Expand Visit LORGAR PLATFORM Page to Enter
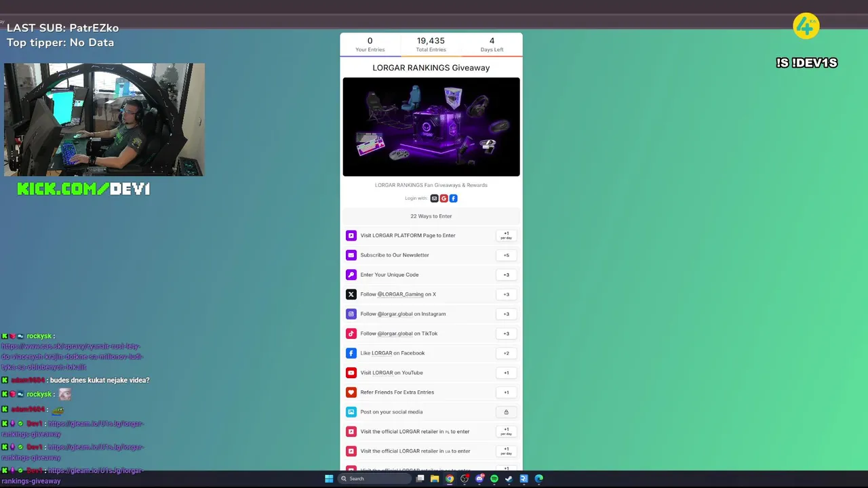868x488 pixels. pos(431,235)
